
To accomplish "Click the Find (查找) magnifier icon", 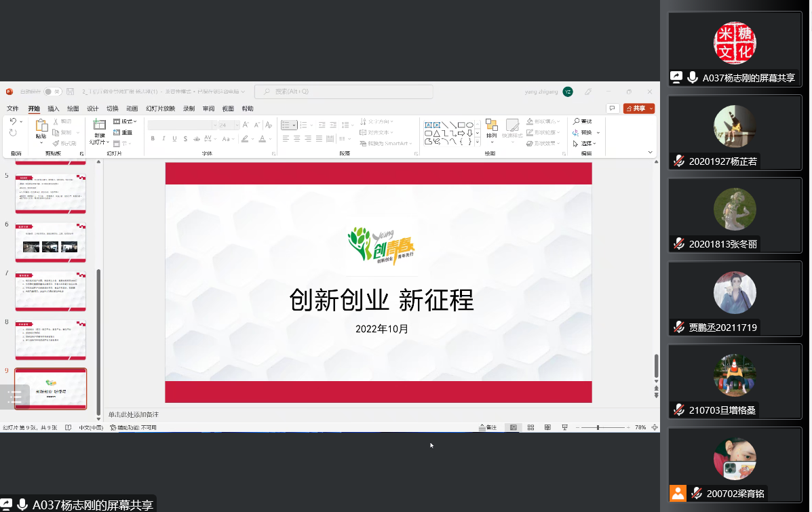I will 577,121.
